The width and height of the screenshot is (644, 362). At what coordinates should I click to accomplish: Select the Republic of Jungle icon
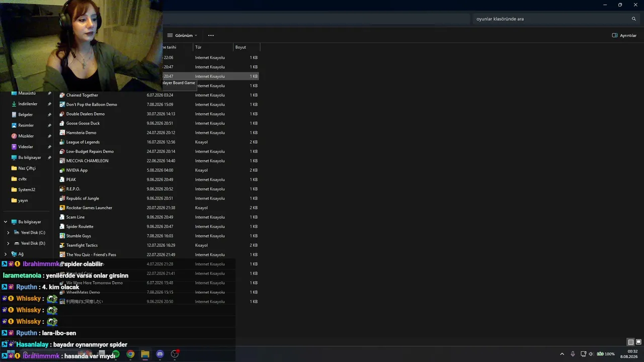click(x=62, y=199)
